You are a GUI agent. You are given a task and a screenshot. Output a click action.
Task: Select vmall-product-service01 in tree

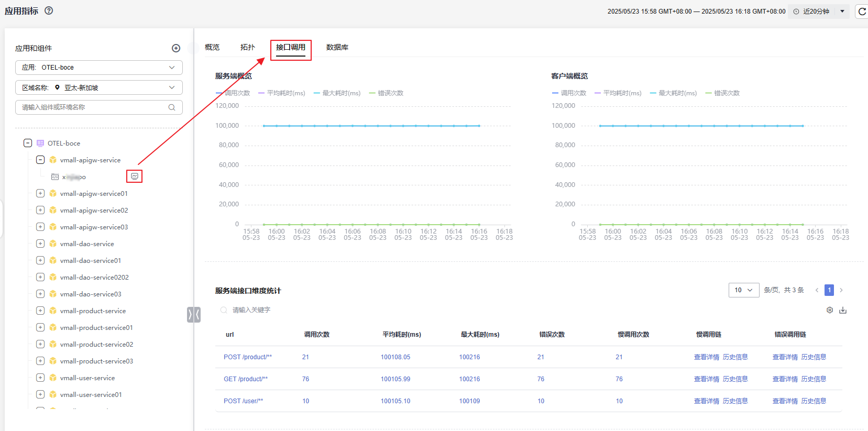[96, 328]
